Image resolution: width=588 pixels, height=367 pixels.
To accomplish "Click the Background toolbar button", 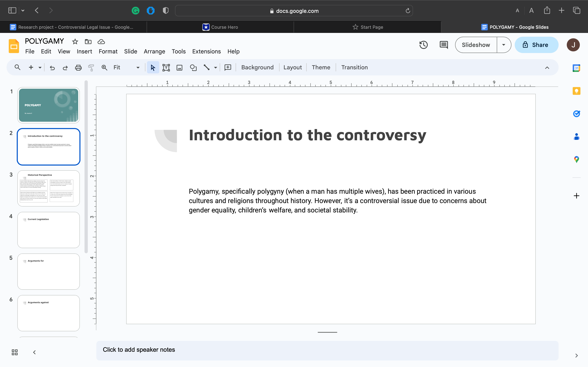I will pos(257,67).
